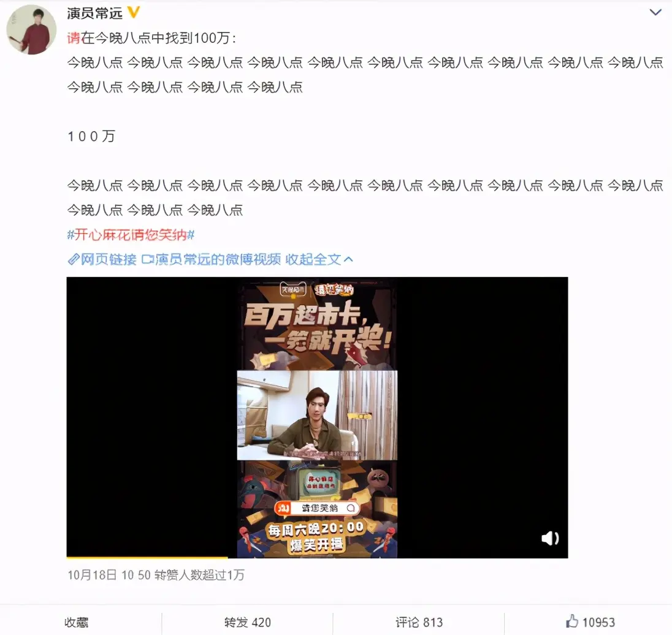Seek on the yellow video progress bar
This screenshot has width=672, height=635.
click(x=317, y=557)
